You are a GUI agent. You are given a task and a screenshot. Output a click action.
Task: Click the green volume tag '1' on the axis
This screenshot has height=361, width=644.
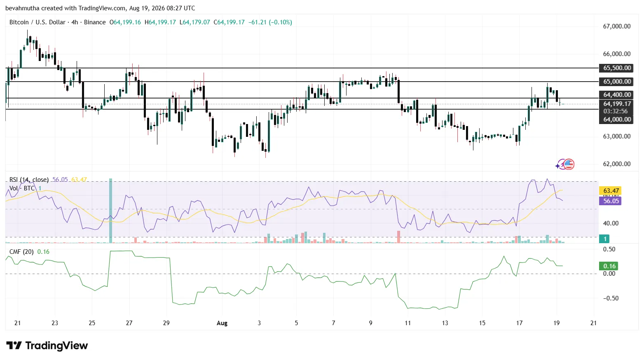pos(605,239)
